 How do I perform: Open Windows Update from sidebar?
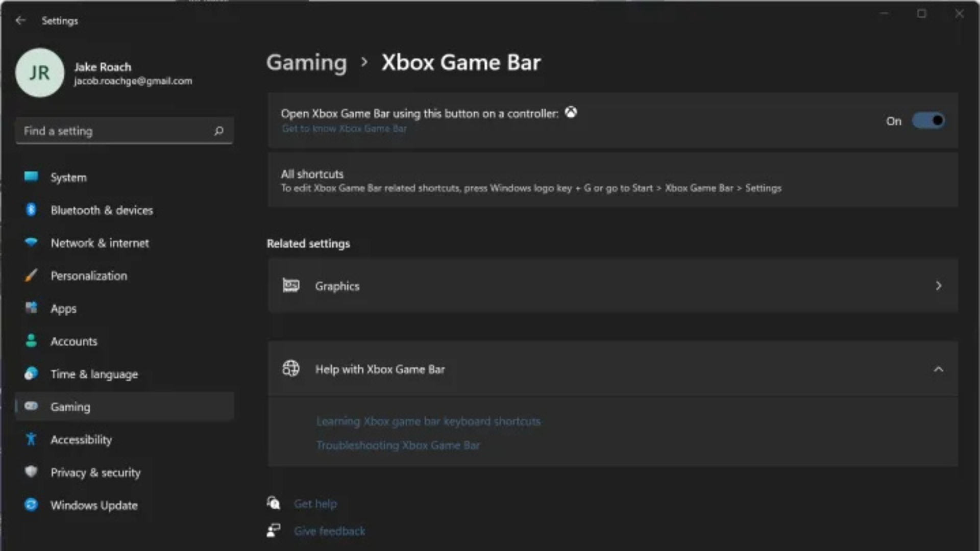[x=93, y=505]
